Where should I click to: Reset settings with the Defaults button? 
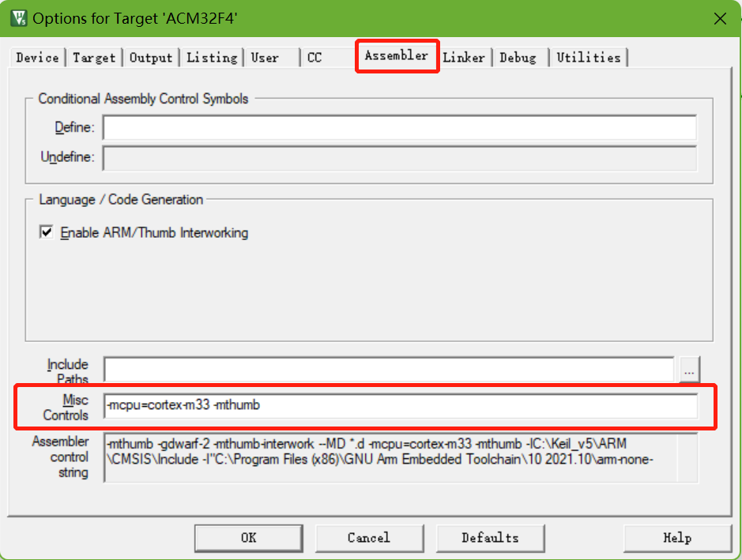[x=490, y=538]
